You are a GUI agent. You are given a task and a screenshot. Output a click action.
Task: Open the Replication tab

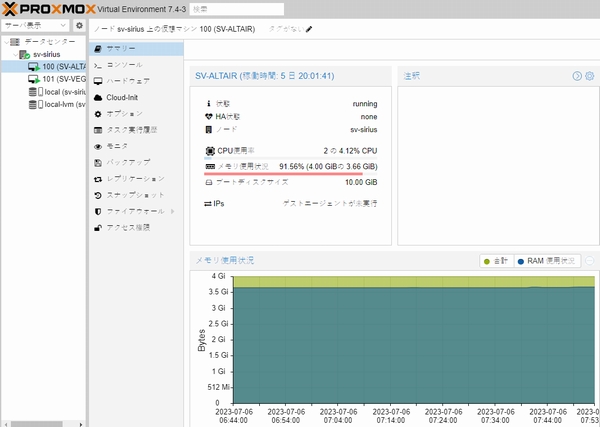(136, 179)
